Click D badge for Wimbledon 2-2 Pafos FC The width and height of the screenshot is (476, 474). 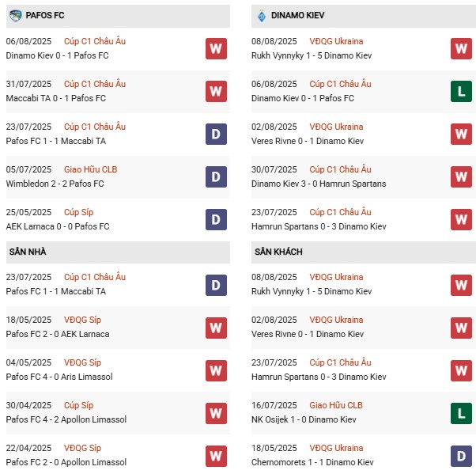pos(216,176)
